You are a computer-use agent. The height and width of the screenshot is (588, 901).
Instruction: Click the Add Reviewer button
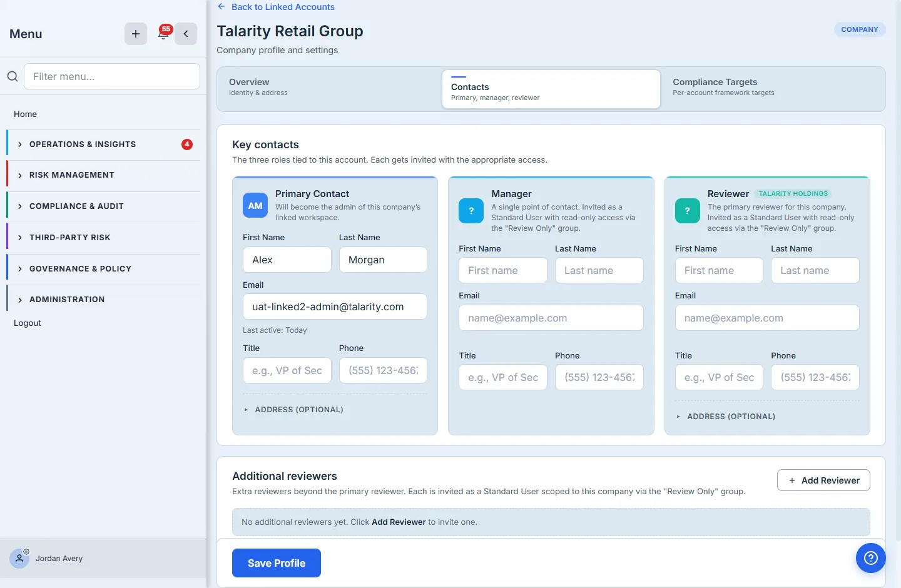(823, 480)
